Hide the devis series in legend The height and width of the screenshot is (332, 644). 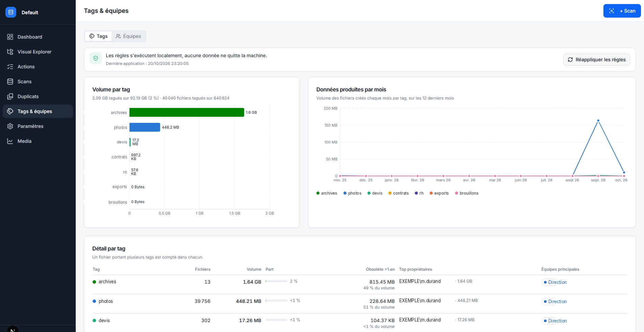point(375,193)
